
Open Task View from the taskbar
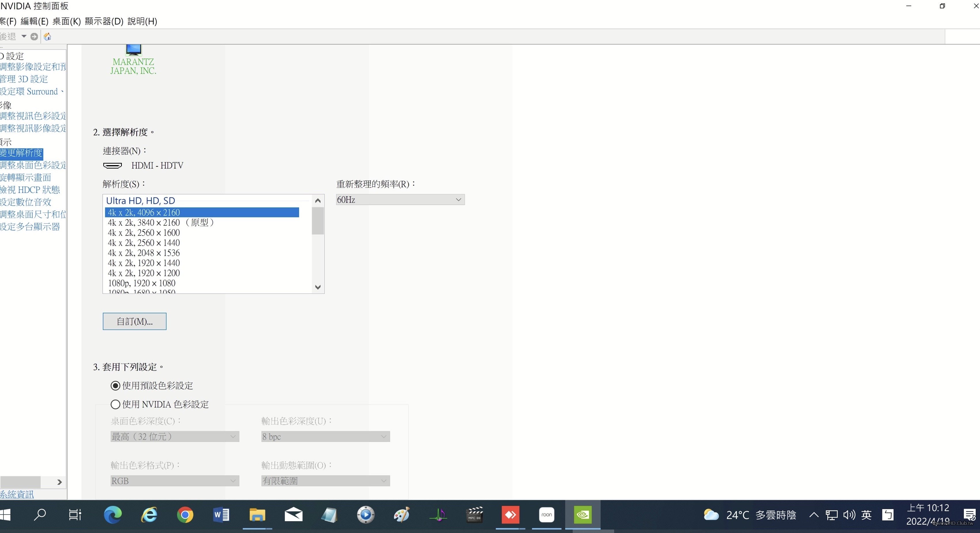pyautogui.click(x=75, y=515)
